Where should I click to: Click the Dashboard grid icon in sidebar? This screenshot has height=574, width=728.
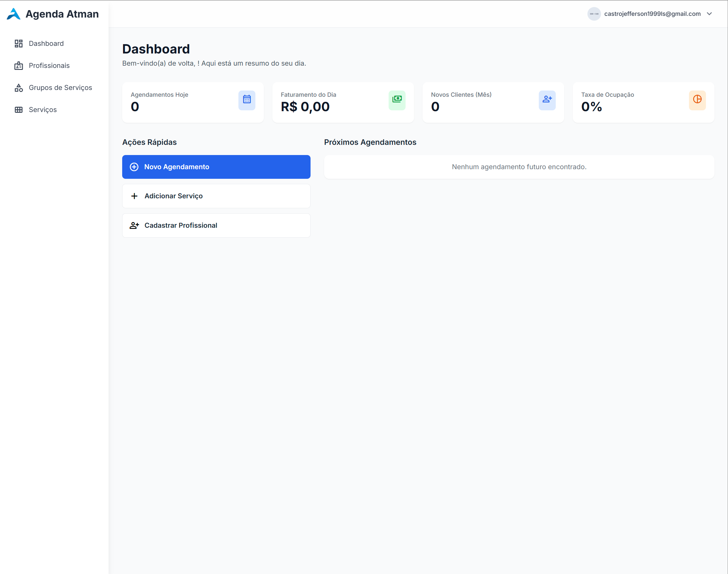(x=18, y=43)
